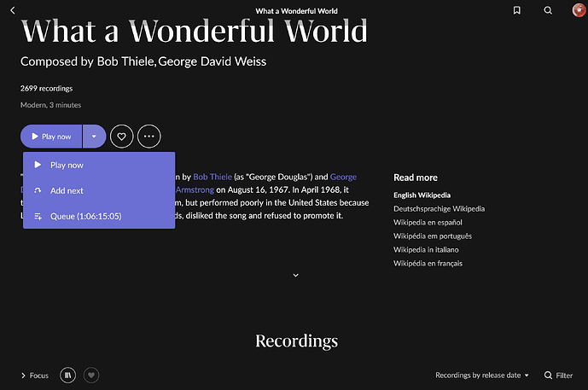The height and width of the screenshot is (390, 588).
Task: Open search with the magnifier icon
Action: coord(548,10)
